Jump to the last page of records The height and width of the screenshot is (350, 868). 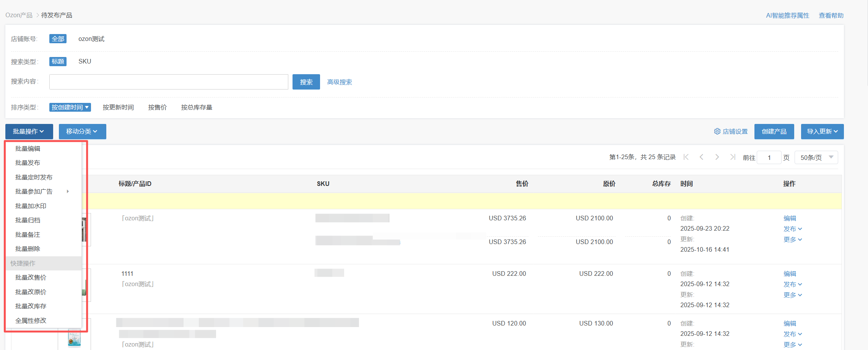click(732, 157)
